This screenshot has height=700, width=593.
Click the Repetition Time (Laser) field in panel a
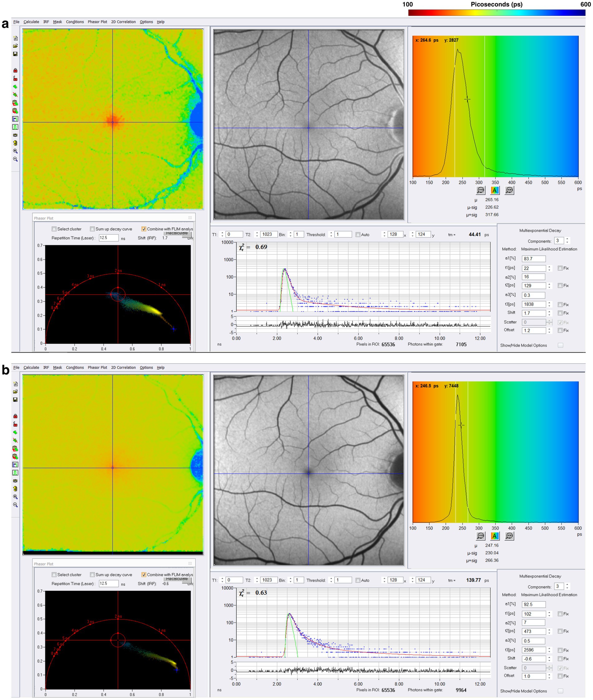click(108, 238)
